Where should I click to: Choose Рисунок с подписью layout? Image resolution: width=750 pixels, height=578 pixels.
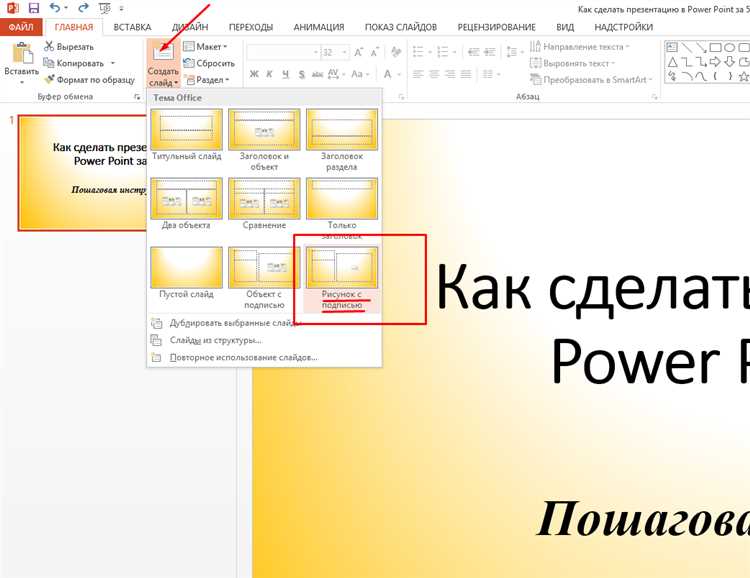coord(342,278)
